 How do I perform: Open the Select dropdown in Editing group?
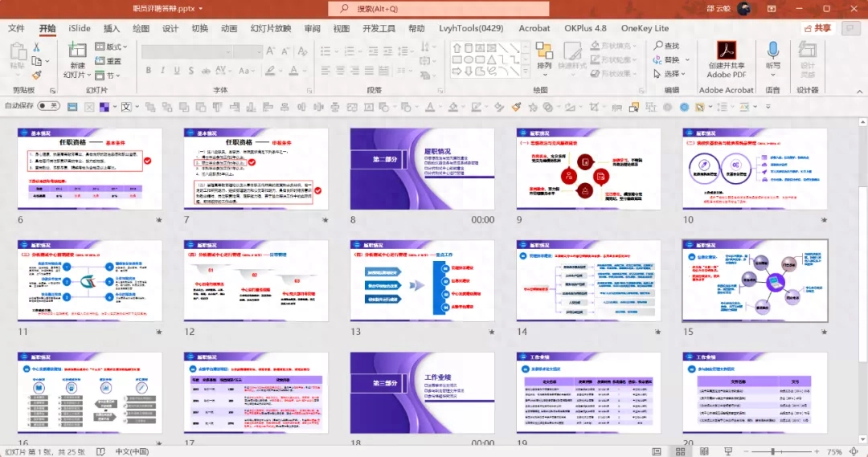(x=671, y=74)
